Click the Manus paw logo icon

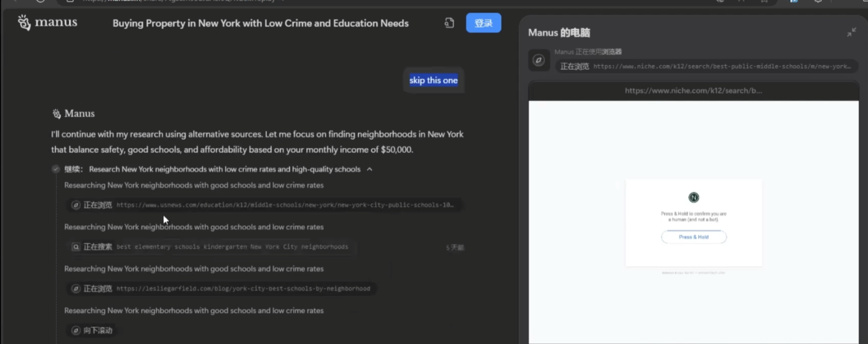click(x=24, y=23)
